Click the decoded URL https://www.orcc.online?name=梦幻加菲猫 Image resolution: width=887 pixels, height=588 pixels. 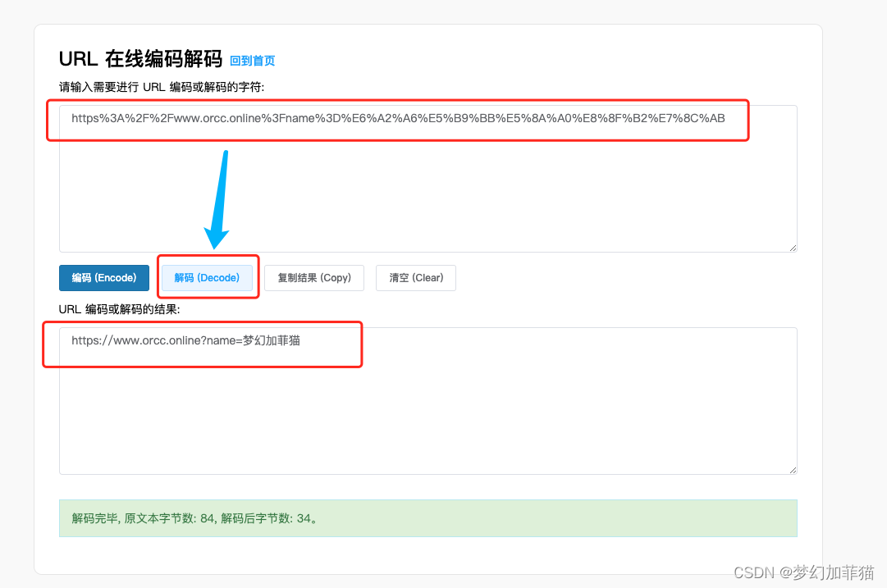tap(185, 340)
